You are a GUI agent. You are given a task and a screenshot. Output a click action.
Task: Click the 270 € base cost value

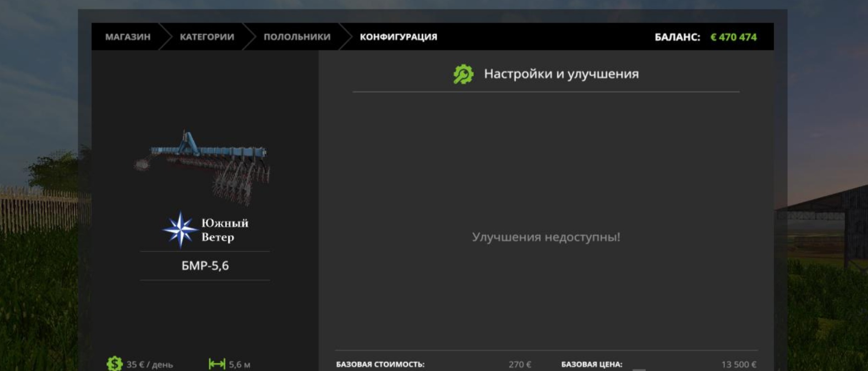point(520,364)
